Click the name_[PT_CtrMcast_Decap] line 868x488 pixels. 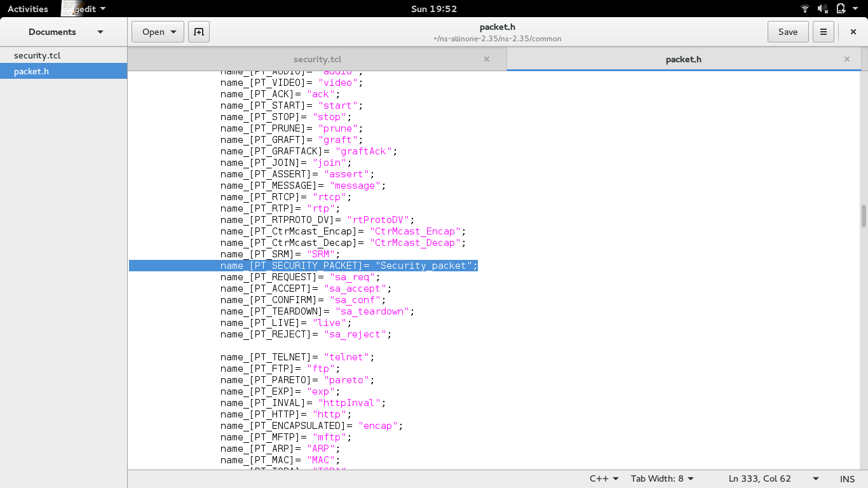[x=343, y=243]
